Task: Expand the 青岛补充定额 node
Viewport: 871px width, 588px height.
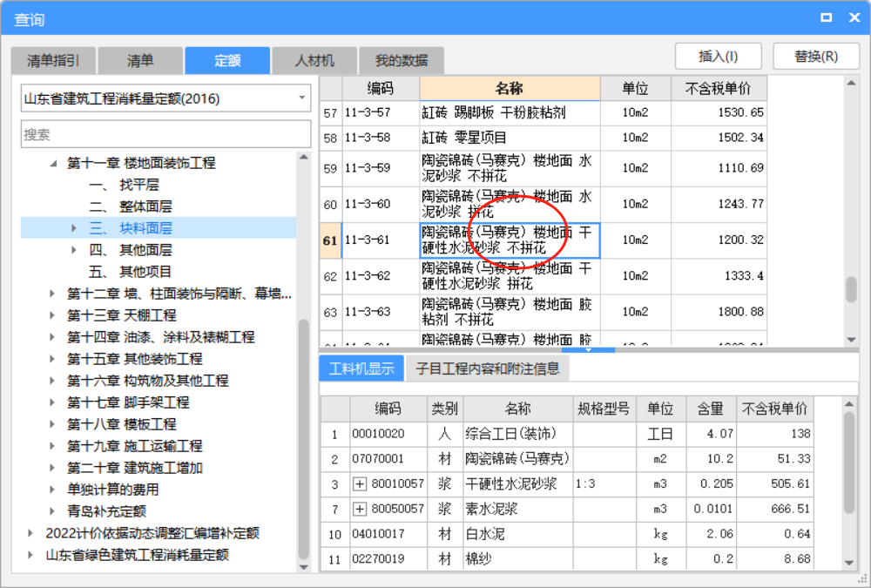Action: [51, 510]
